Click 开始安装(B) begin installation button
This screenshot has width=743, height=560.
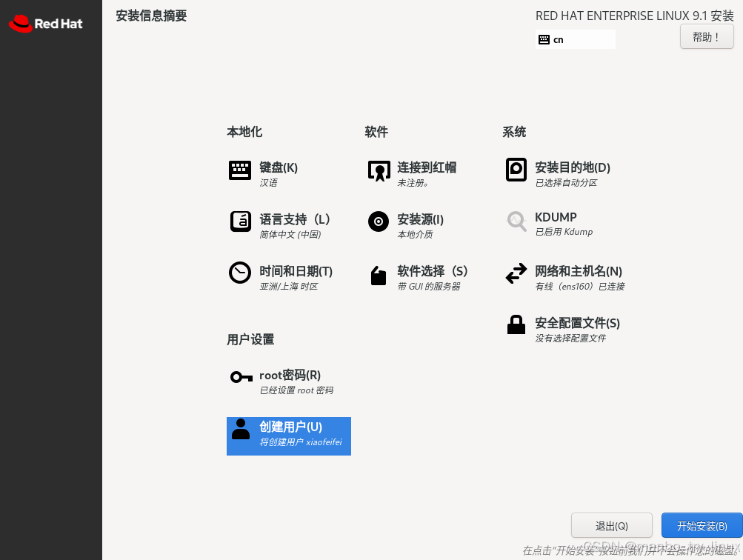(702, 525)
